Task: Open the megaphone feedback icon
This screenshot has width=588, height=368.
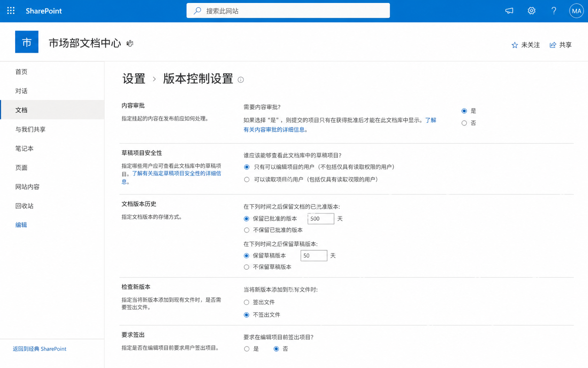Action: [509, 11]
